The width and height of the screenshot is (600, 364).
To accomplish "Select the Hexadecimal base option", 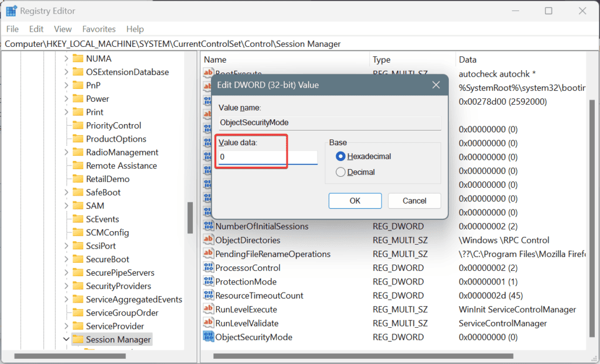I will coord(340,156).
